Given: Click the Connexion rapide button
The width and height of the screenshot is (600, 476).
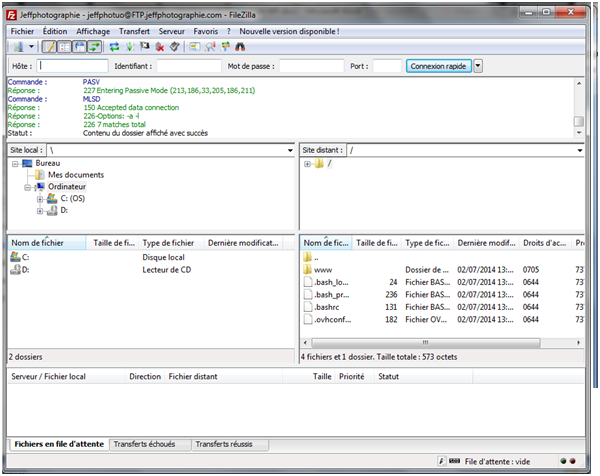Looking at the screenshot, I should point(438,66).
